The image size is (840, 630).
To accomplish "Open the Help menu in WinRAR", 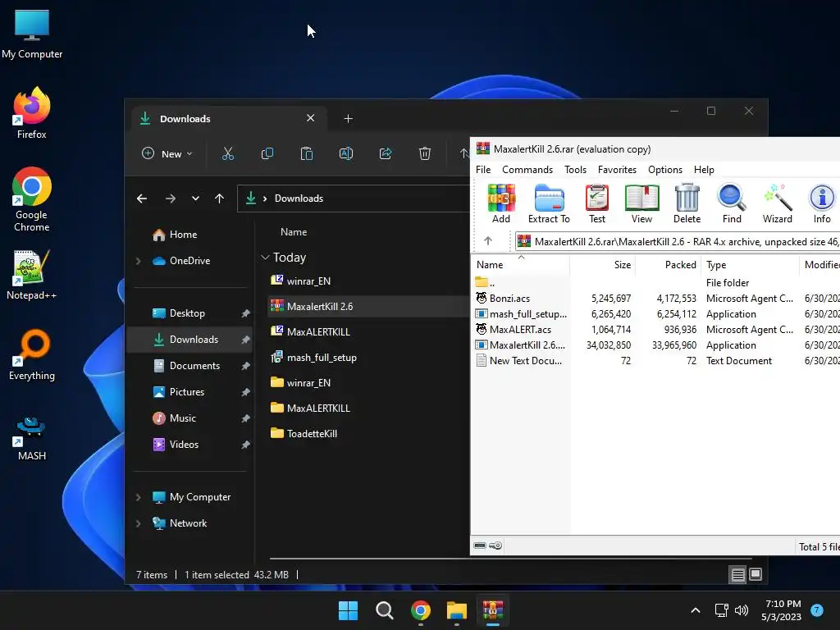I will click(x=704, y=170).
